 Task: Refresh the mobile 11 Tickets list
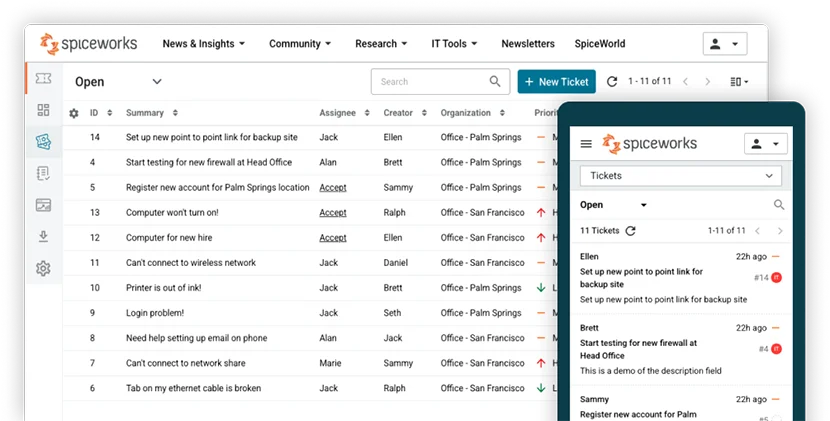[x=630, y=231]
